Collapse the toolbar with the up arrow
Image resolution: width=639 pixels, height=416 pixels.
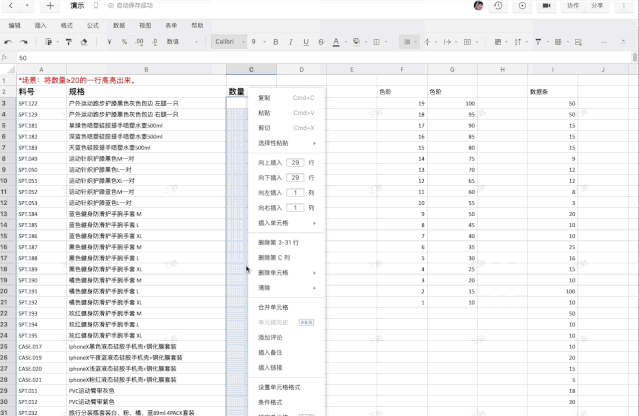[x=623, y=42]
